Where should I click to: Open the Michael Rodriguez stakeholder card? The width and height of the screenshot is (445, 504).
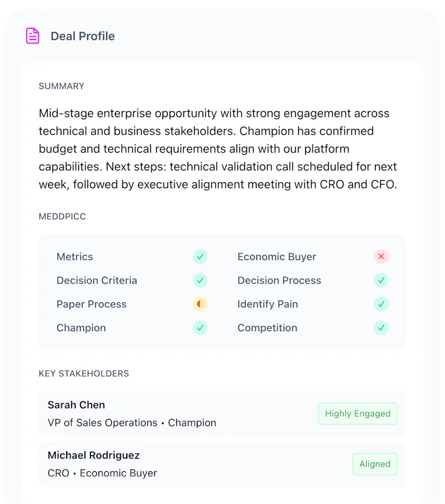pyautogui.click(x=222, y=464)
